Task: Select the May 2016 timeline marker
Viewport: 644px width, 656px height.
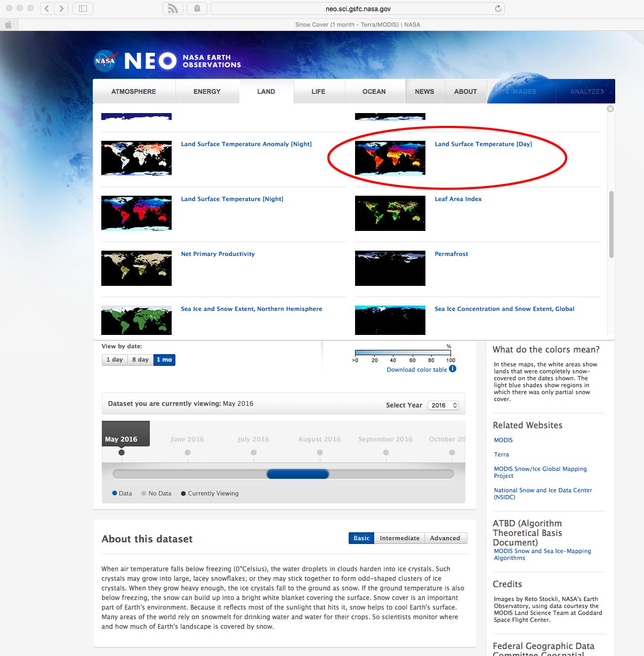Action: (x=122, y=452)
